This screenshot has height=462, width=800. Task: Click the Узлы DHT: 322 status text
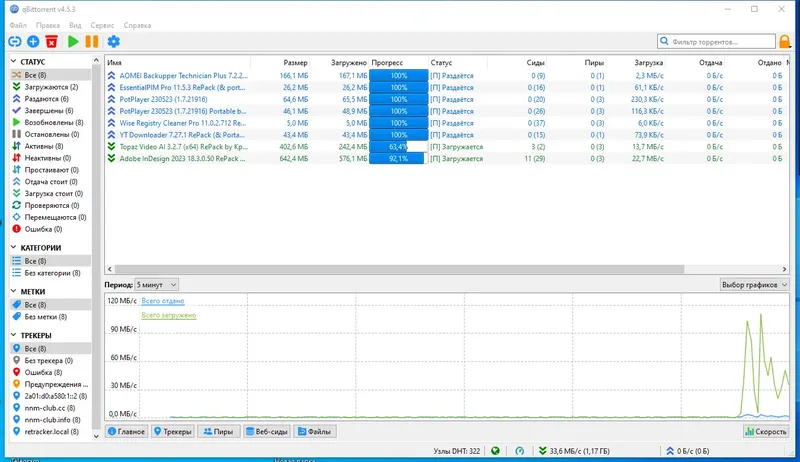click(457, 451)
